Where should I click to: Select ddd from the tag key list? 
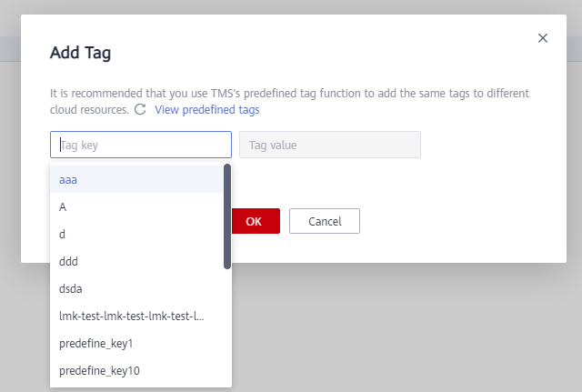pos(136,261)
